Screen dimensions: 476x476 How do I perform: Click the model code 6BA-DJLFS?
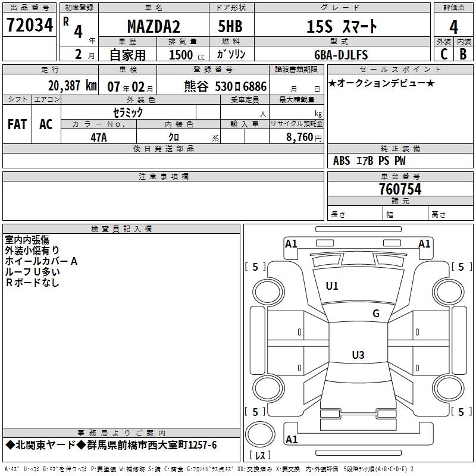click(x=341, y=55)
